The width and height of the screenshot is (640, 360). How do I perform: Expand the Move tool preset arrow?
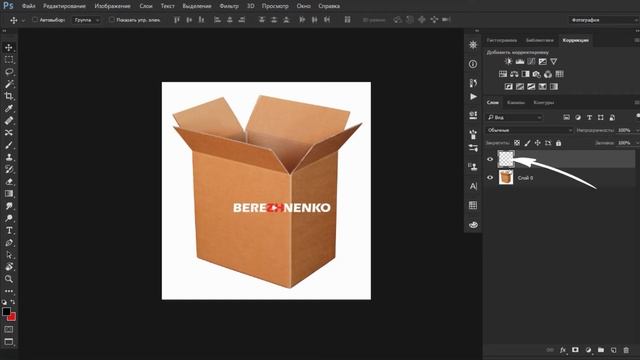(23, 20)
